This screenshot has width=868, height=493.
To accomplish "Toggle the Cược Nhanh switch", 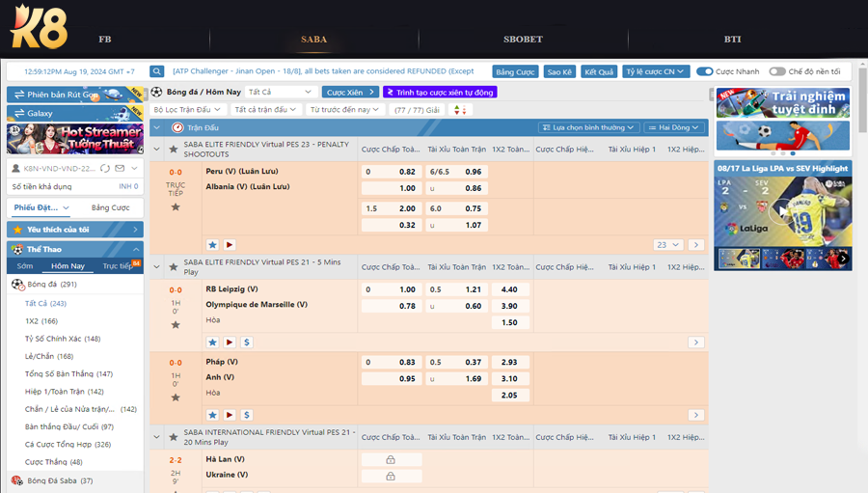I will click(x=705, y=71).
